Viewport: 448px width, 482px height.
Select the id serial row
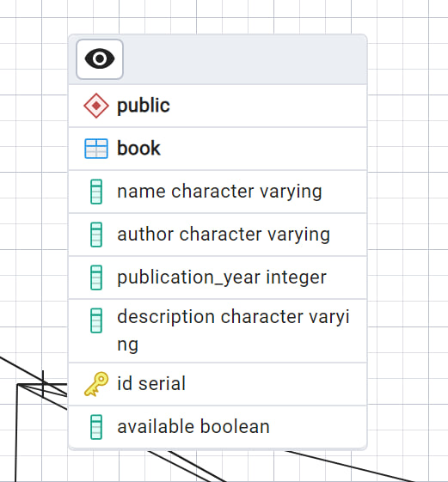[x=218, y=384]
